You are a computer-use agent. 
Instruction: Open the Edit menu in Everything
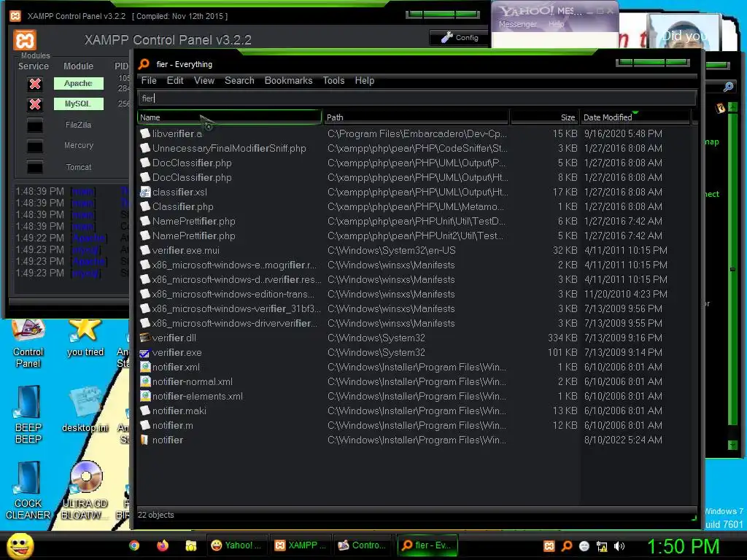click(175, 80)
